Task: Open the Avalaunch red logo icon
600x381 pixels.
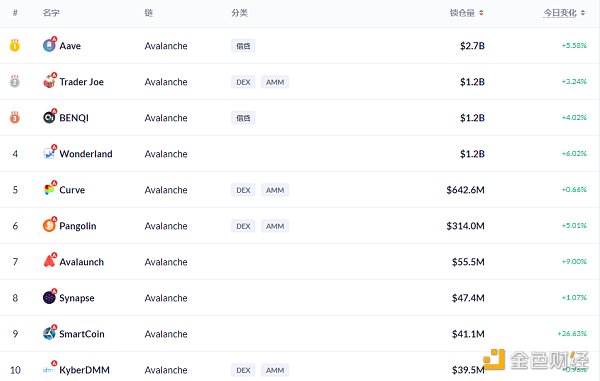Action: [x=49, y=261]
